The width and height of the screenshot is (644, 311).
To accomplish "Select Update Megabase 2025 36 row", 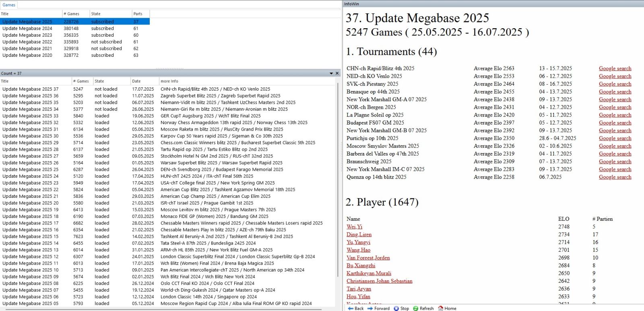I will tap(167, 96).
